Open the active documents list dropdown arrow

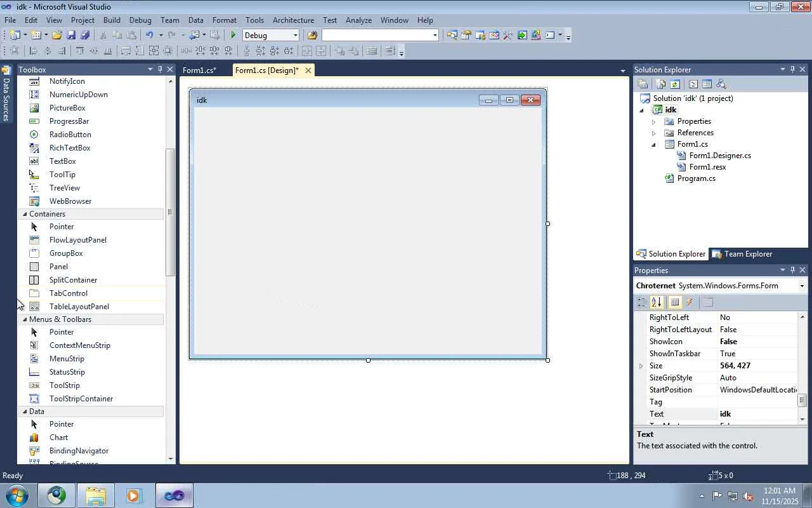[x=623, y=70]
